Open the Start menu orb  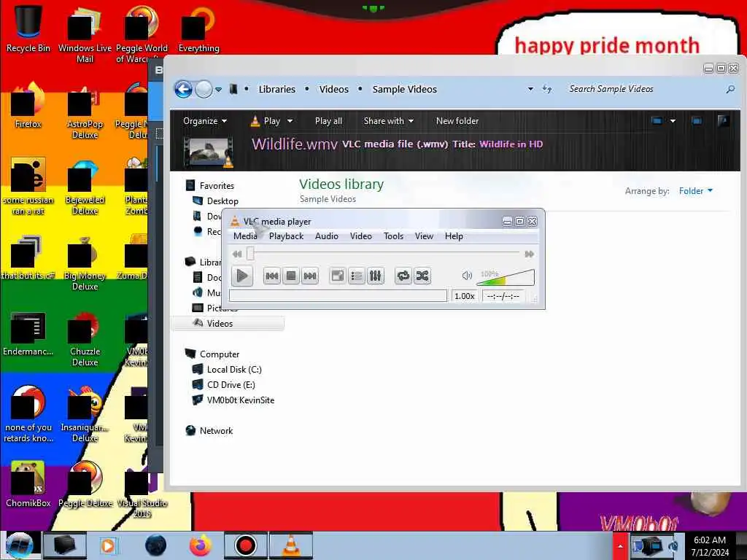[x=19, y=545]
